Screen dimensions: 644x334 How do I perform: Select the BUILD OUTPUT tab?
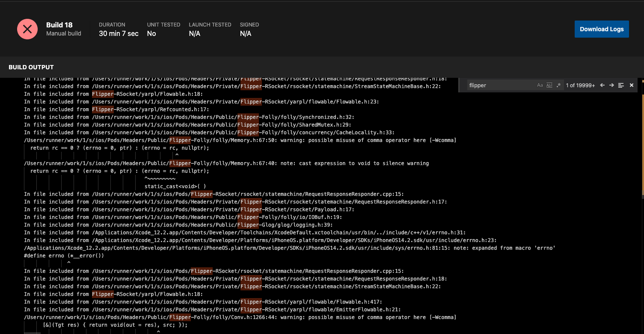[x=31, y=67]
